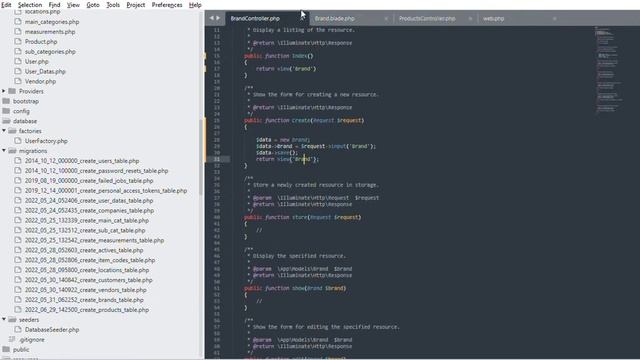Click file icon beside DatabaseSeeder.php

point(18,329)
